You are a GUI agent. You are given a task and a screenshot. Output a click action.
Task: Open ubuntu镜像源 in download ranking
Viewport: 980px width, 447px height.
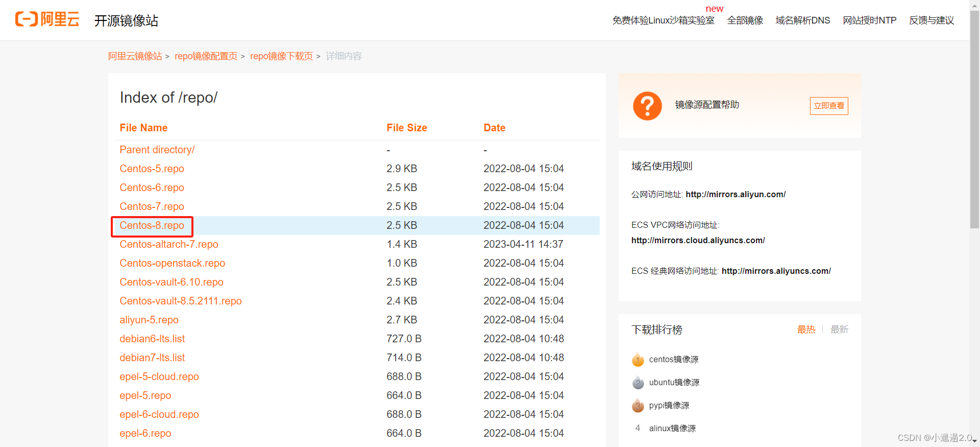674,383
